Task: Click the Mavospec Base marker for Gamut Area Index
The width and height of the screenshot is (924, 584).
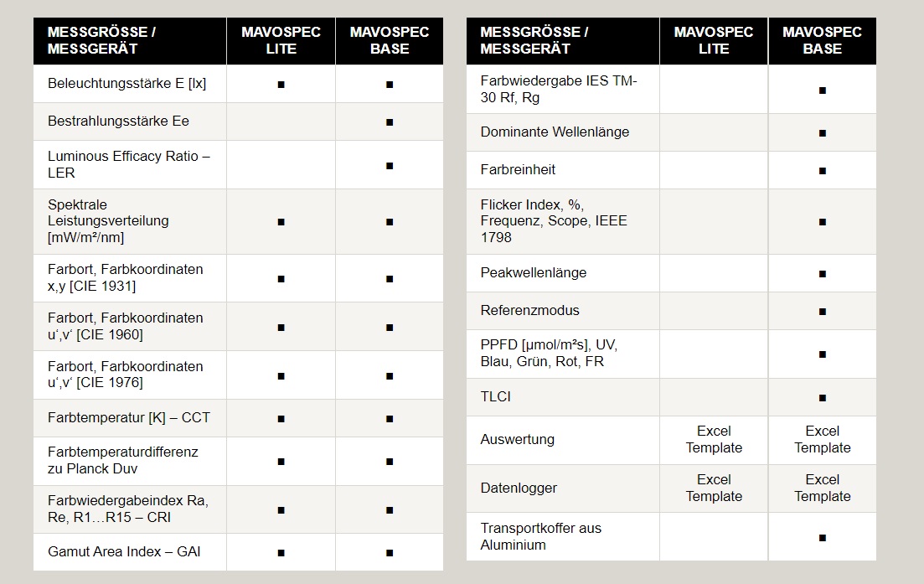Action: pyautogui.click(x=390, y=553)
